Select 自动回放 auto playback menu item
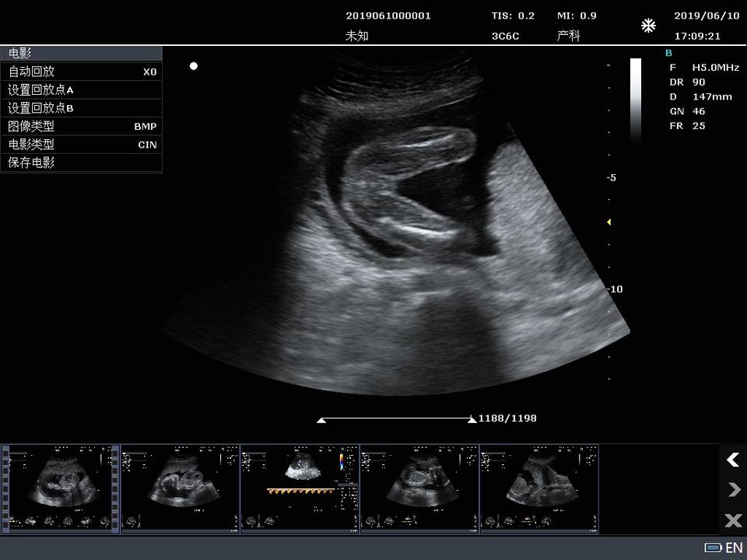This screenshot has height=560, width=747. tap(81, 72)
